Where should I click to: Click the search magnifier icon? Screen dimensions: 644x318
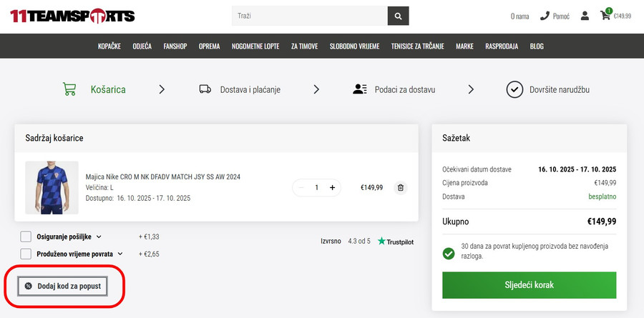399,16
